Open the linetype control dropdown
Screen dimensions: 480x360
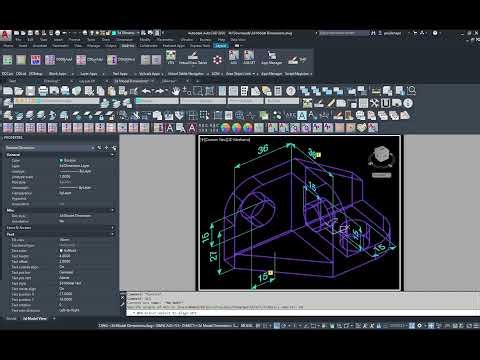(203, 101)
